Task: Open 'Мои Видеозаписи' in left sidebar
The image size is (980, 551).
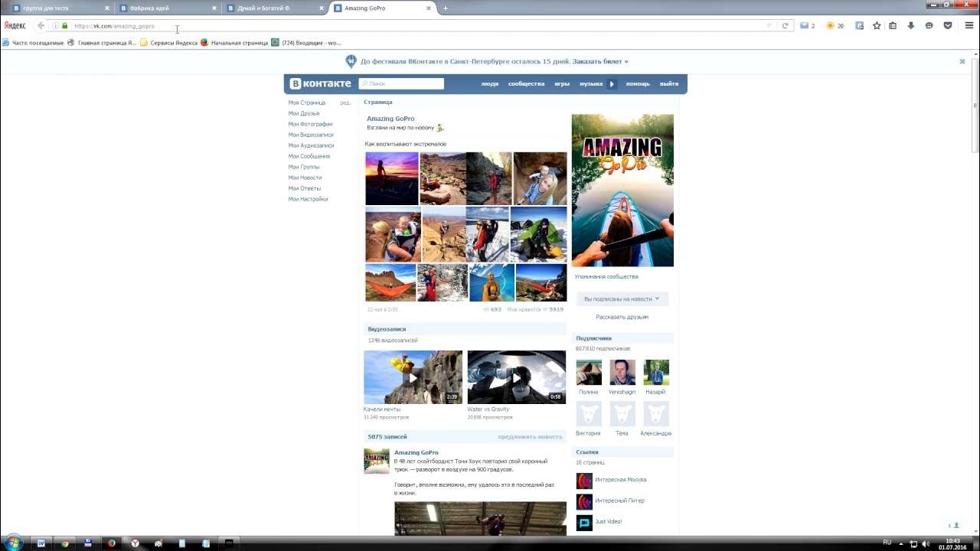Action: (311, 135)
